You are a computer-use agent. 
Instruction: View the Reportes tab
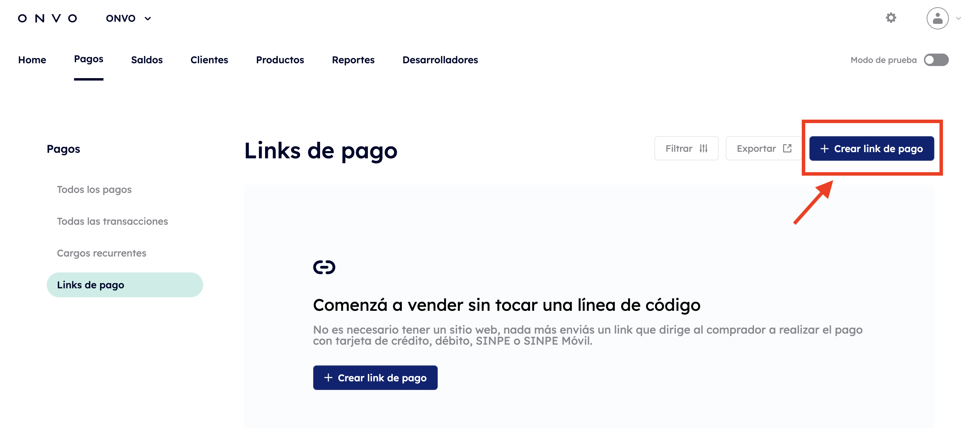[x=353, y=60]
